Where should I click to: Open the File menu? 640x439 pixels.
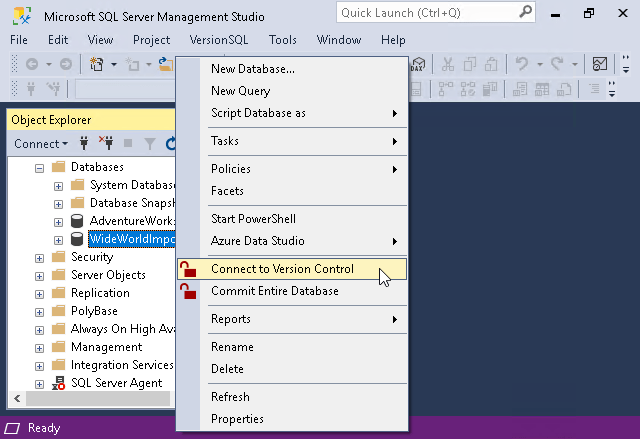[x=19, y=40]
